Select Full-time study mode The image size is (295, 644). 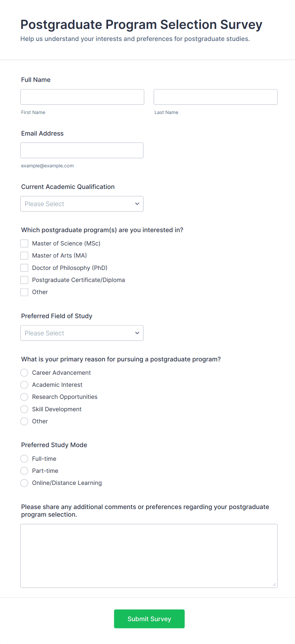tap(24, 459)
